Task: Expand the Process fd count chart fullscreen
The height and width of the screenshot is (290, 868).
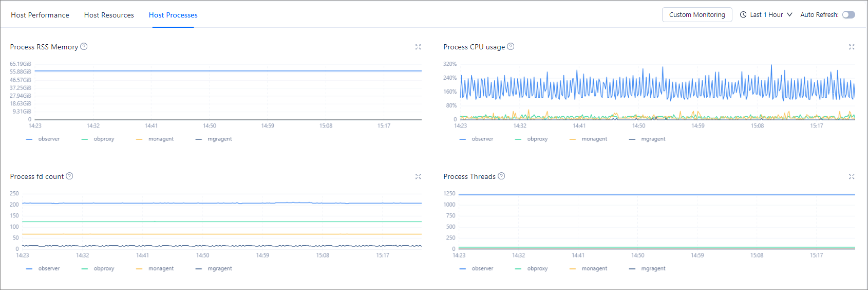Action: point(418,176)
